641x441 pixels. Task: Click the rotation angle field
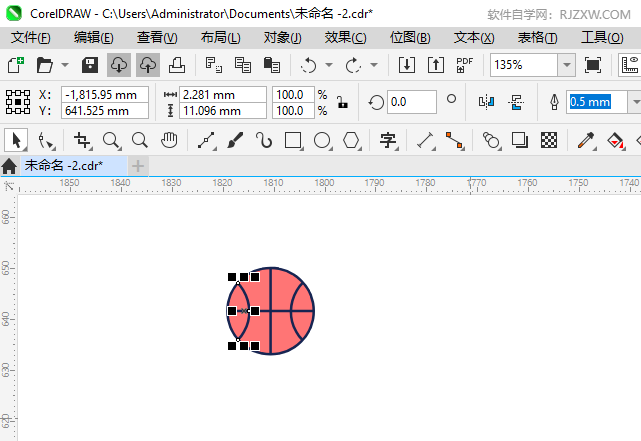(x=412, y=102)
